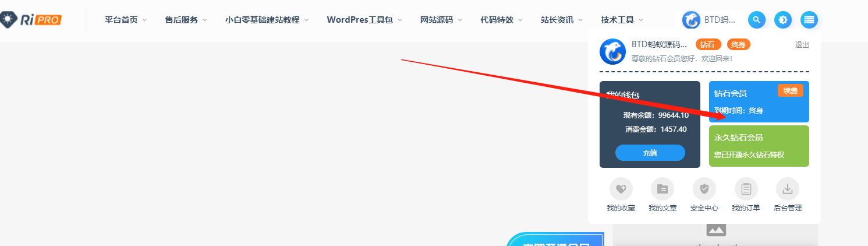Expand the 售后服务 dropdown menu
The image size is (868, 246).
pos(186,20)
